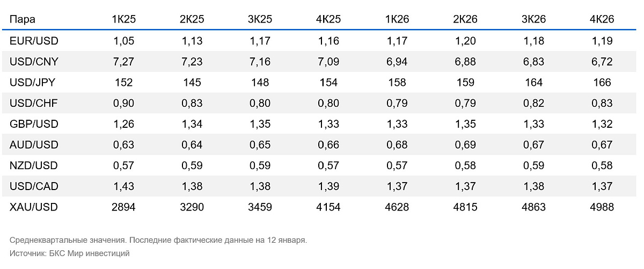Click the Источник: БКС Мир инвестиций line
This screenshot has height=269, width=644.
pos(70,253)
